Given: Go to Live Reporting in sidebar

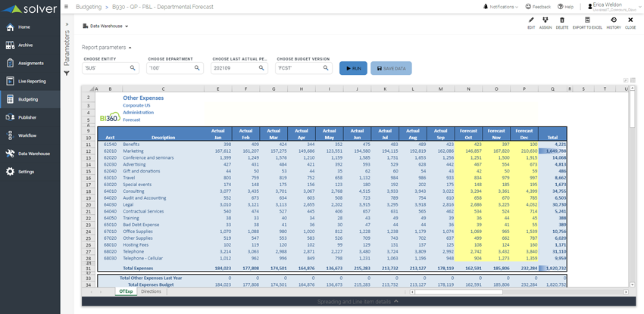Looking at the screenshot, I should coord(31,81).
